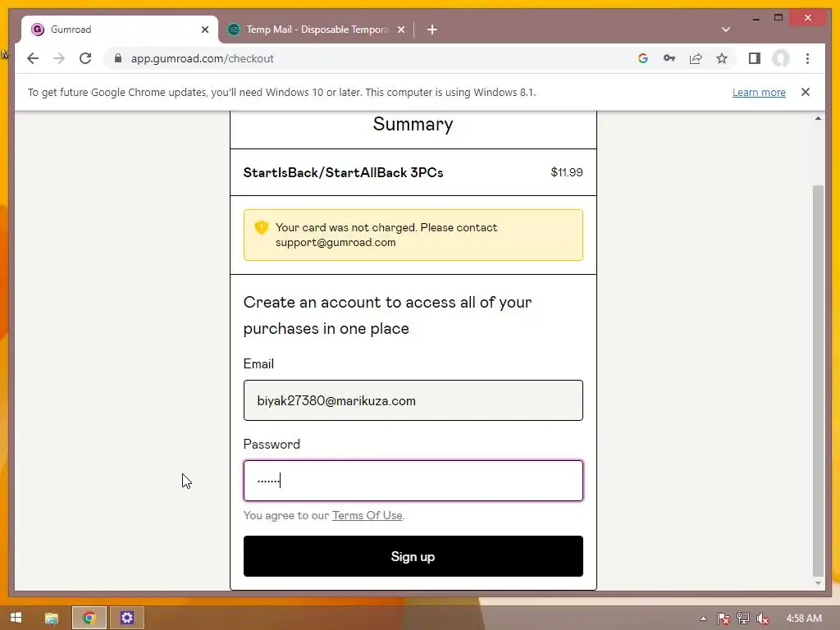The image size is (840, 630).
Task: Click the taskbar clock showing 4:58 AM
Action: click(804, 619)
